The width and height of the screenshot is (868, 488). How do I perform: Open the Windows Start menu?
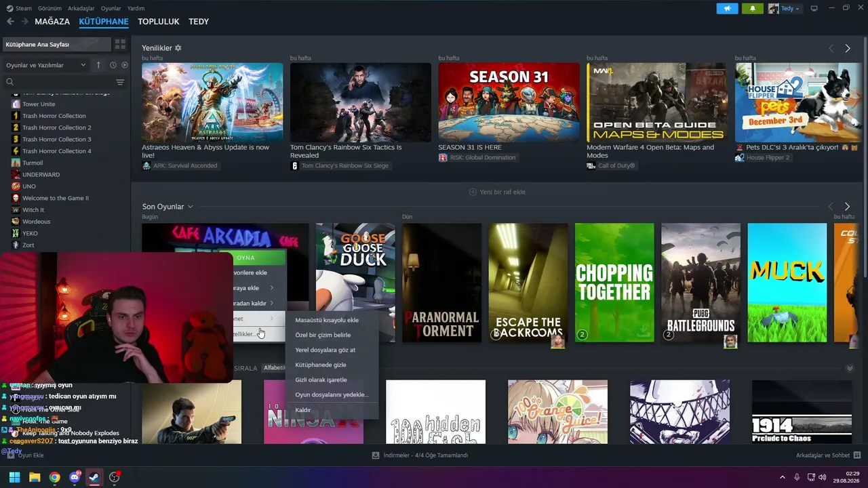(14, 477)
